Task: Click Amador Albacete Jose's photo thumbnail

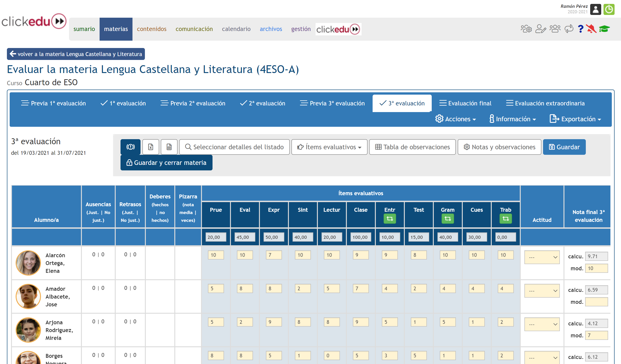Action: click(28, 296)
